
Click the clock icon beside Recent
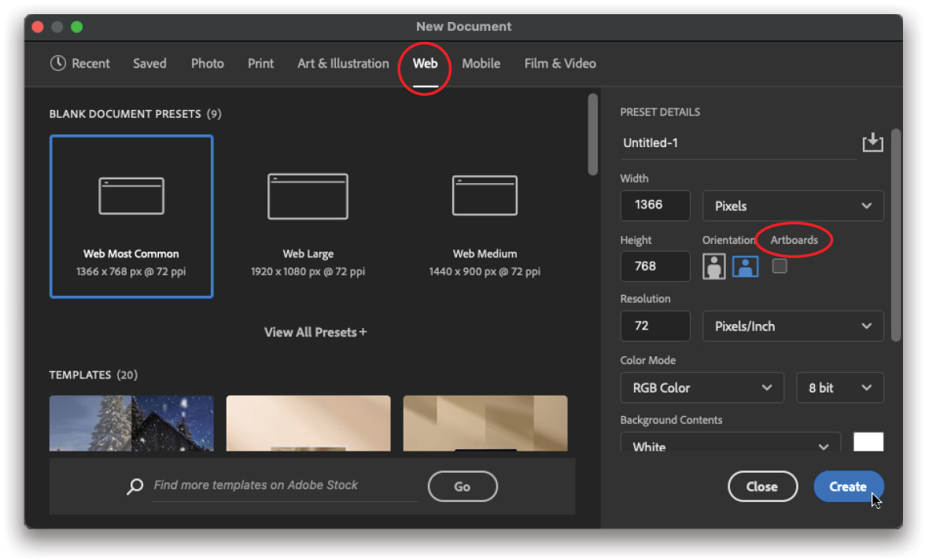[x=57, y=63]
